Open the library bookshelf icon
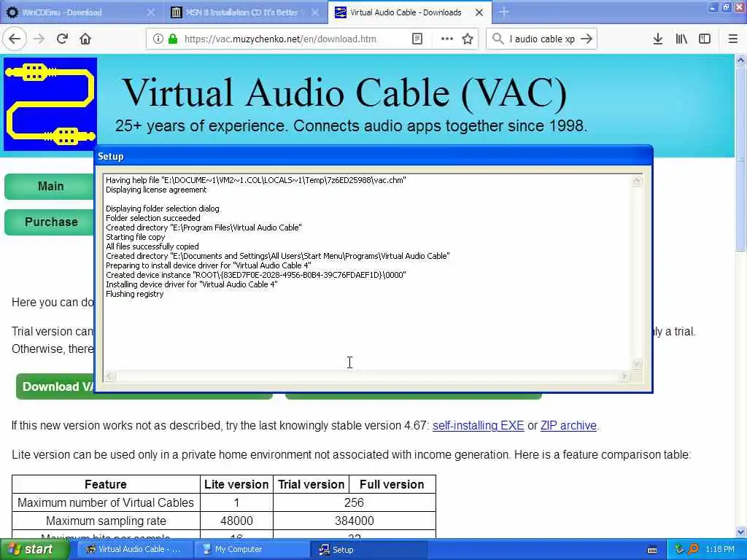This screenshot has width=747, height=560. click(x=681, y=39)
